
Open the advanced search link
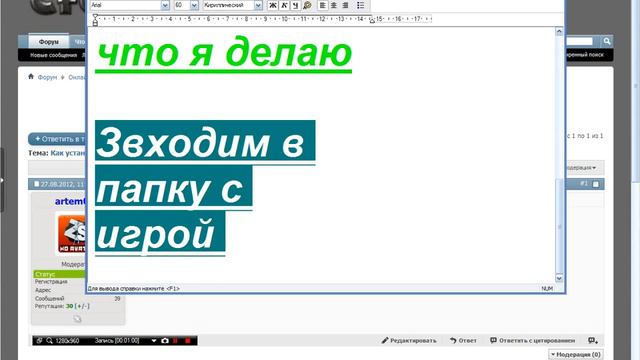tap(584, 55)
